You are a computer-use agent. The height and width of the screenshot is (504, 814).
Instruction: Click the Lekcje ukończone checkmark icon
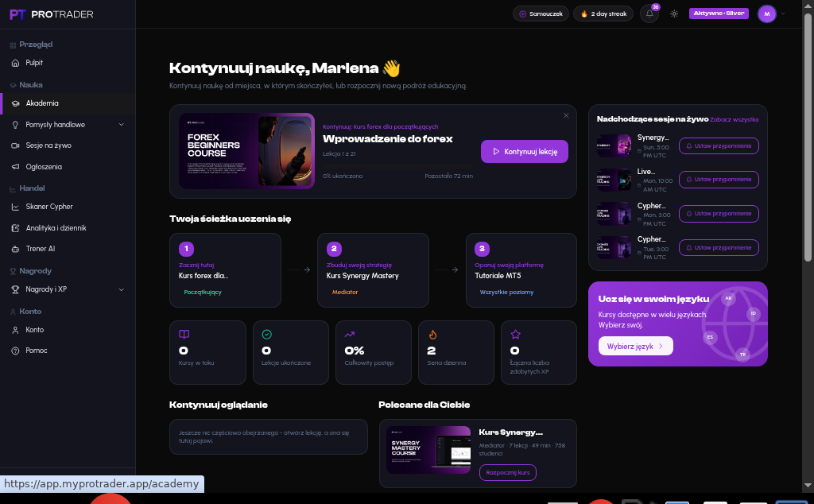click(x=267, y=334)
